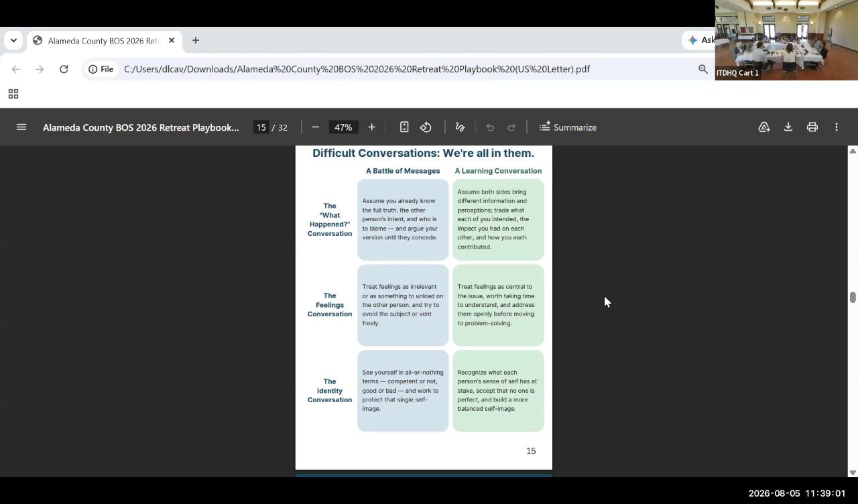
Task: Click the 'A Learning Conversation' column header
Action: tap(498, 171)
